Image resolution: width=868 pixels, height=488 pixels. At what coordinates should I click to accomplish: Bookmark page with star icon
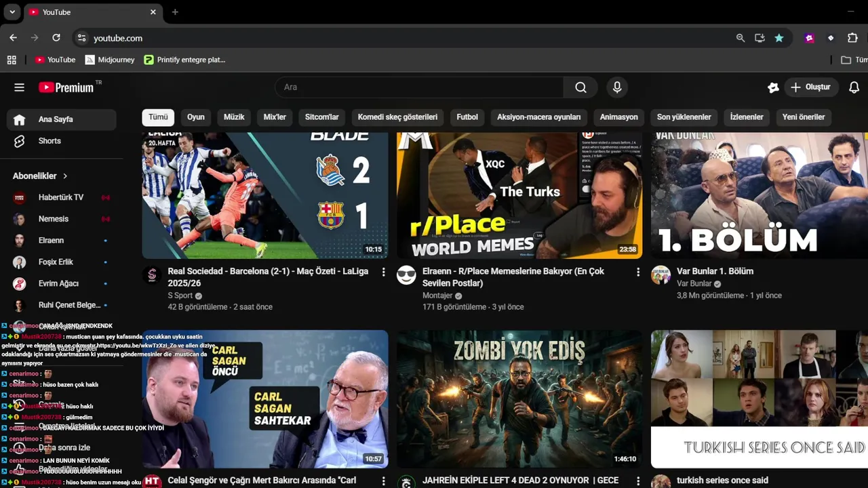779,38
